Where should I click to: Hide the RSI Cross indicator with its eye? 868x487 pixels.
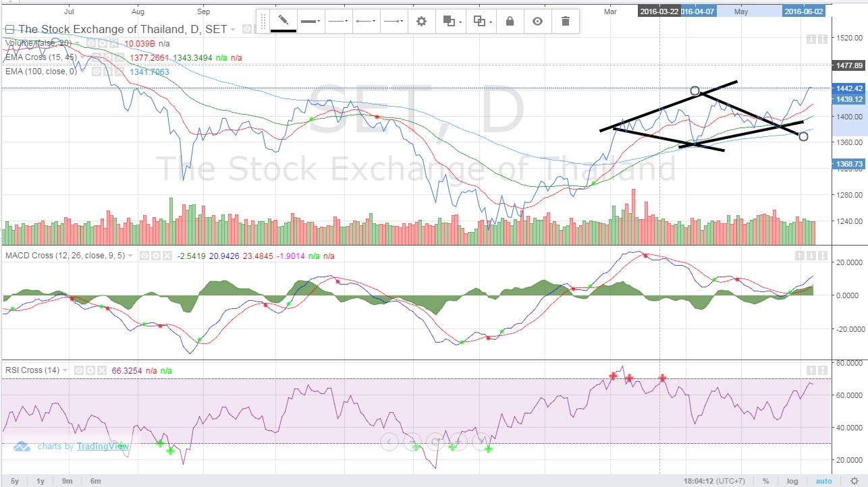(x=80, y=370)
